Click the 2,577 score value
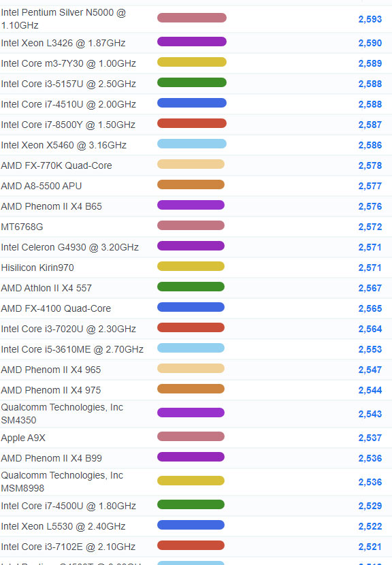The width and height of the screenshot is (392, 565). click(370, 186)
